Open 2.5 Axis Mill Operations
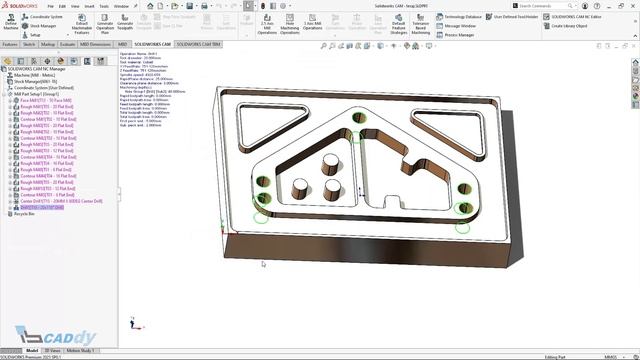This screenshot has width=640, height=360. point(267,24)
